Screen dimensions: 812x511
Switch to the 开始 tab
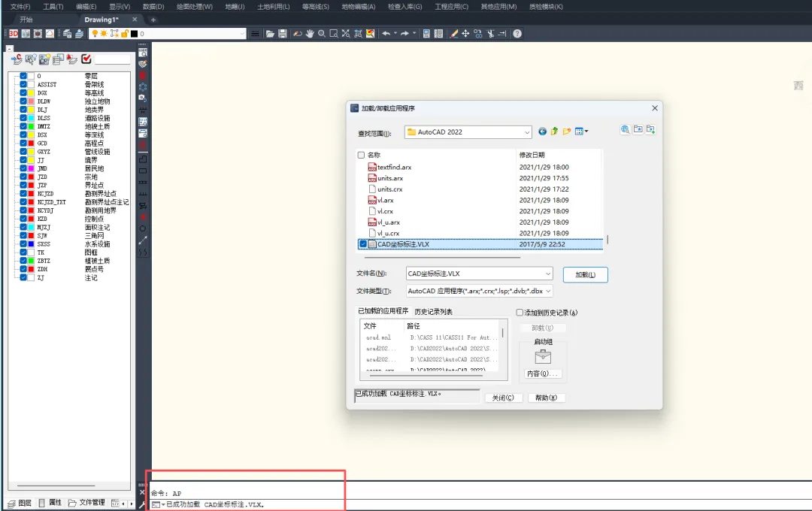[x=26, y=20]
